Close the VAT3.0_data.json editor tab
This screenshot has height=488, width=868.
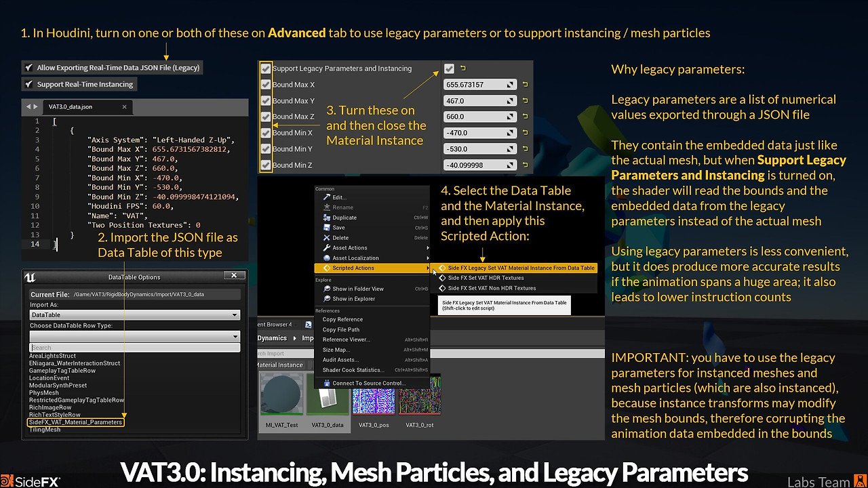pyautogui.click(x=124, y=106)
